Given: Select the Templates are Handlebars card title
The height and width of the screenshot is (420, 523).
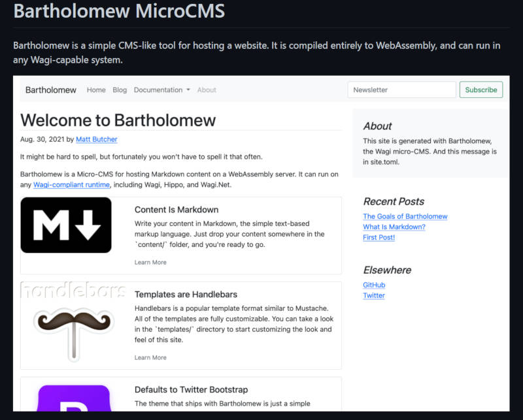Looking at the screenshot, I should pos(186,295).
